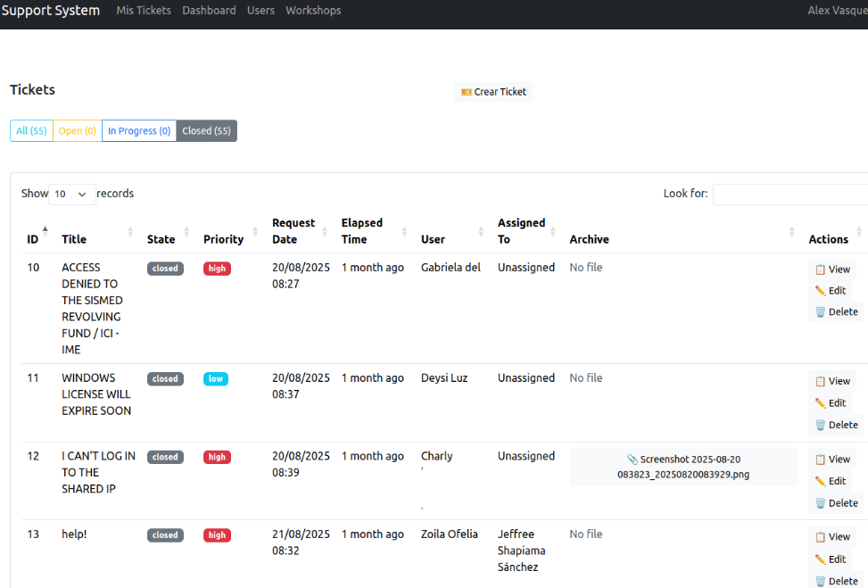This screenshot has height=588, width=868.
Task: Select the All (55) filter
Action: [31, 131]
